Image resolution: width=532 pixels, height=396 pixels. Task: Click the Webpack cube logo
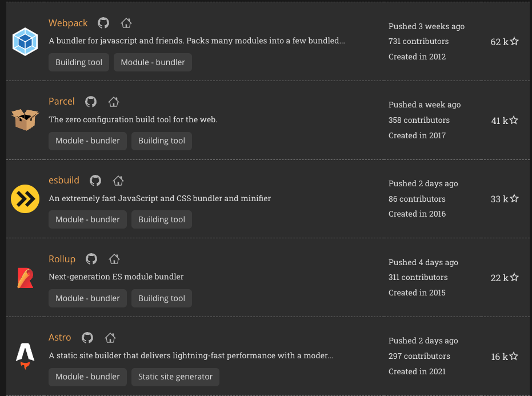(25, 42)
